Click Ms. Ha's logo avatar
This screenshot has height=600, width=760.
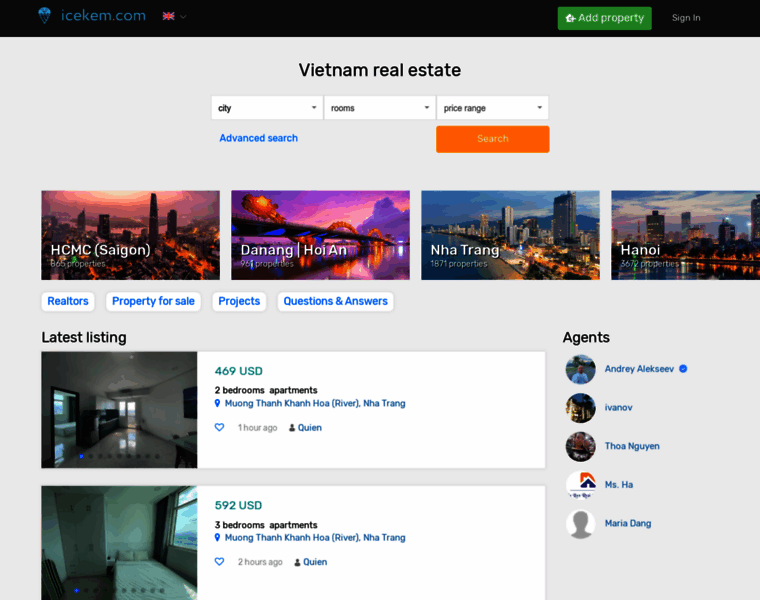580,485
